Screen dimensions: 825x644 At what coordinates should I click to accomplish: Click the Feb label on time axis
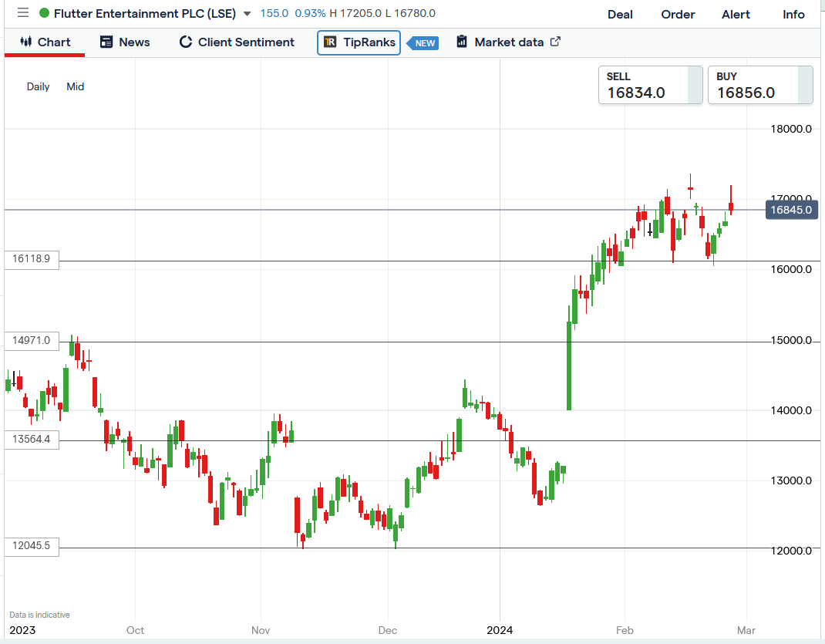coord(625,630)
